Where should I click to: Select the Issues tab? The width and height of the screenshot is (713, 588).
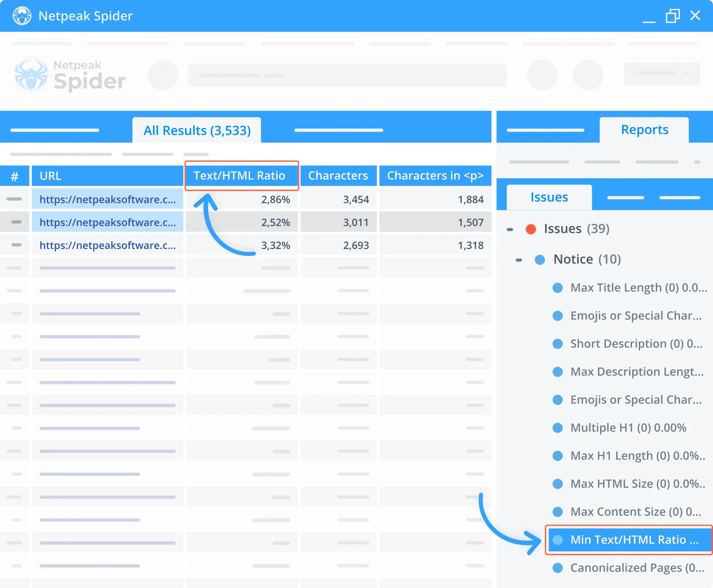[549, 197]
